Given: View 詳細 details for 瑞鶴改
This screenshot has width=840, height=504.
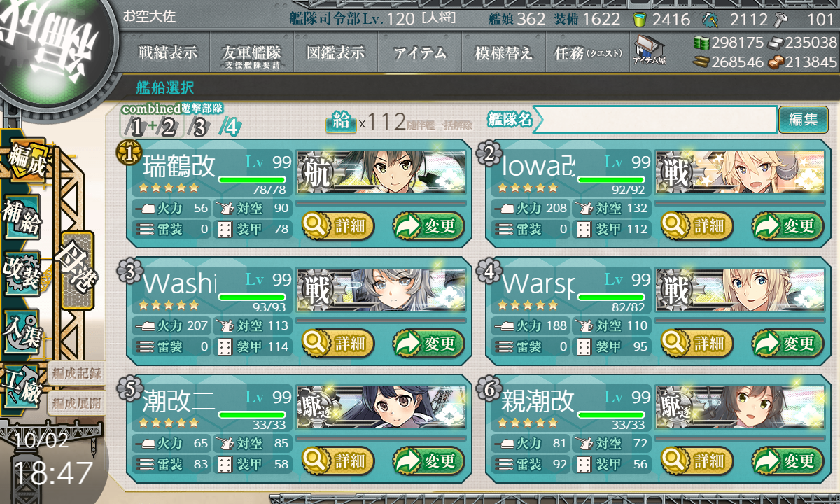Looking at the screenshot, I should pyautogui.click(x=339, y=226).
